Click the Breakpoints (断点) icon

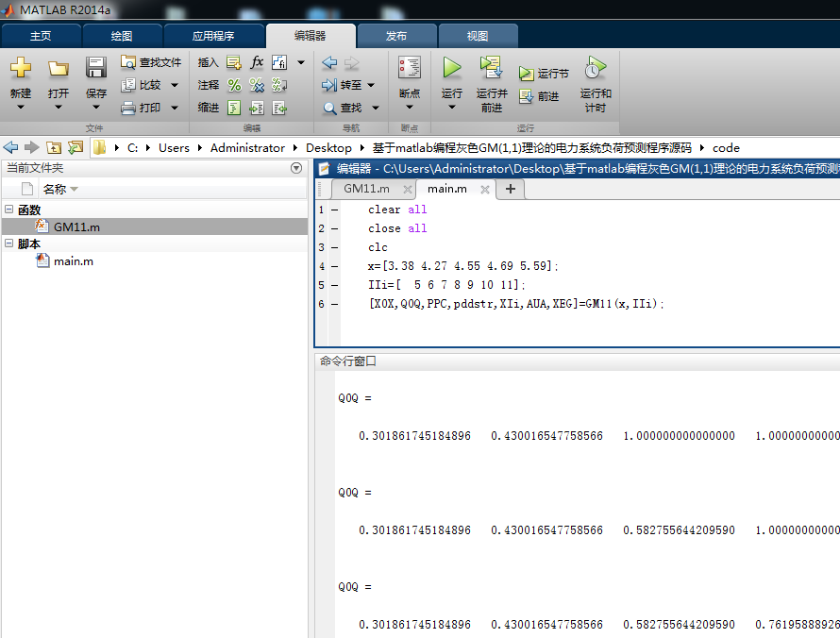point(410,68)
